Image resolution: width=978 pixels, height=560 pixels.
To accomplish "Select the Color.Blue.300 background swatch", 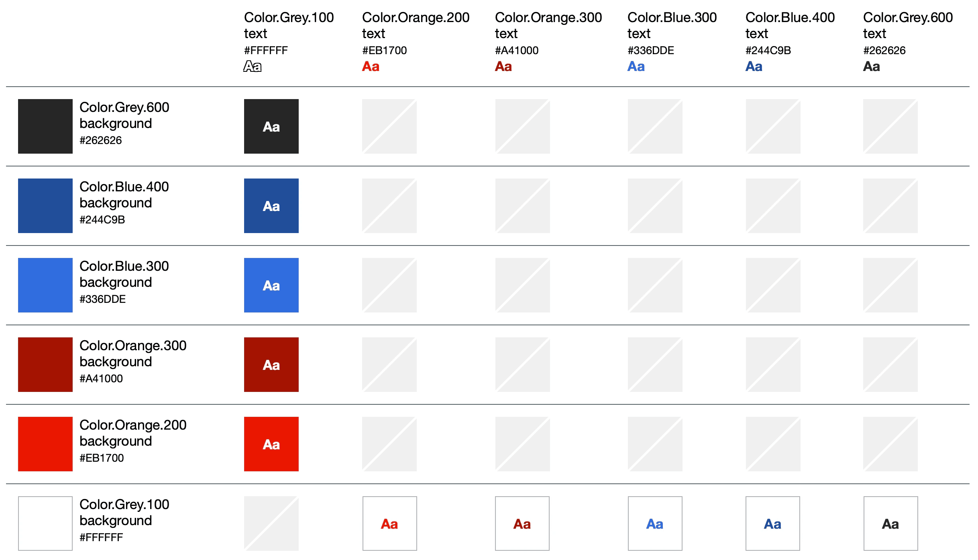I will point(45,285).
